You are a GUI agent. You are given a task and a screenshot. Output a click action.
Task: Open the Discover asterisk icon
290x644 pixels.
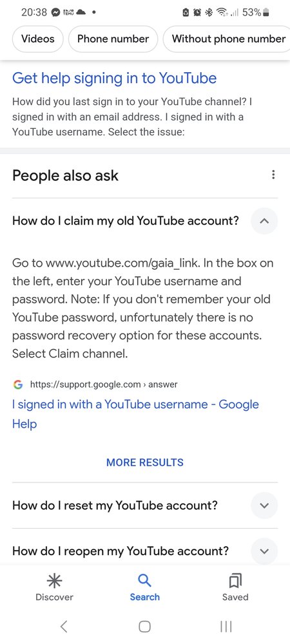(54, 580)
